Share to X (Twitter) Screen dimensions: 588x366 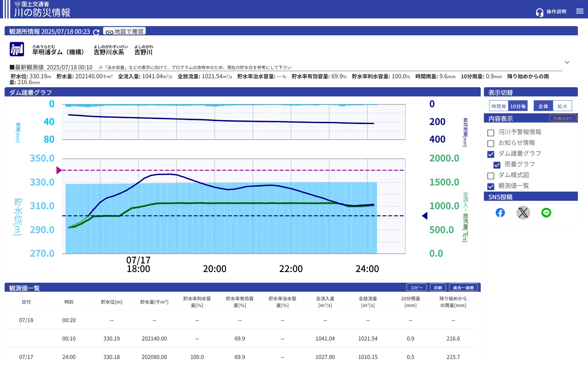tap(523, 212)
